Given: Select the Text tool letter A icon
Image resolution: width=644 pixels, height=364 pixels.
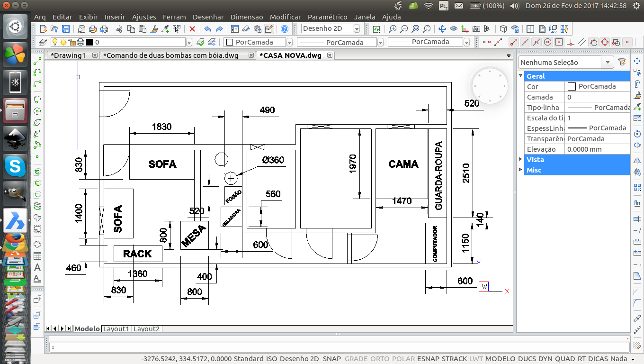Looking at the screenshot, I should [37, 268].
